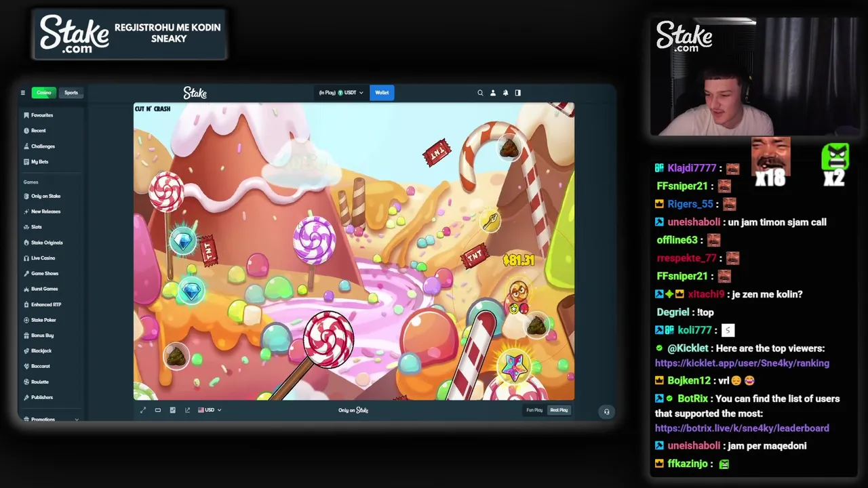868x488 pixels.
Task: Enter fullscreen mode below the game
Action: pyautogui.click(x=143, y=410)
